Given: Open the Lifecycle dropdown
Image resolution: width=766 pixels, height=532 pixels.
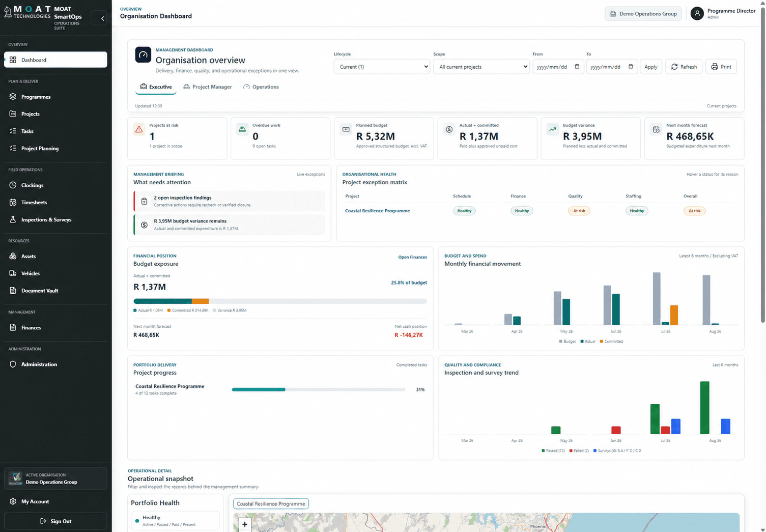Looking at the screenshot, I should pos(382,67).
